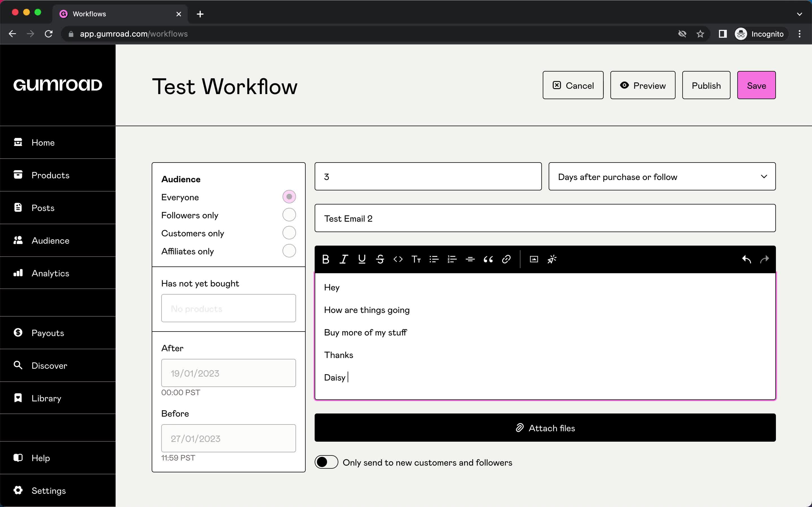Image resolution: width=812 pixels, height=507 pixels.
Task: Click the Strikethrough formatting icon
Action: pyautogui.click(x=379, y=259)
